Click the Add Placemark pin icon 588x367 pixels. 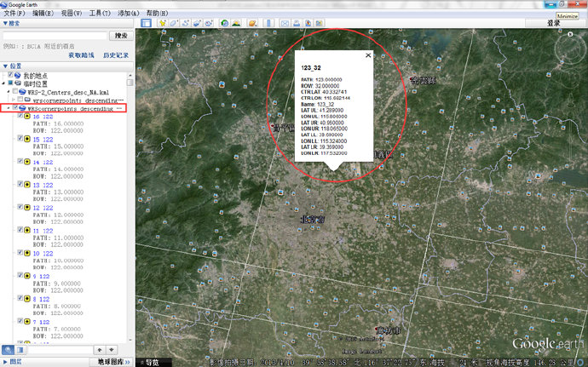163,23
